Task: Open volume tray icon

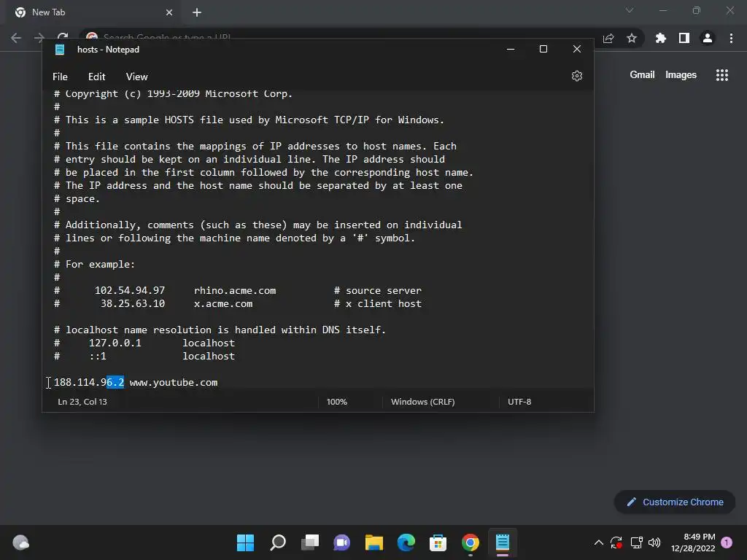Action: click(x=654, y=542)
